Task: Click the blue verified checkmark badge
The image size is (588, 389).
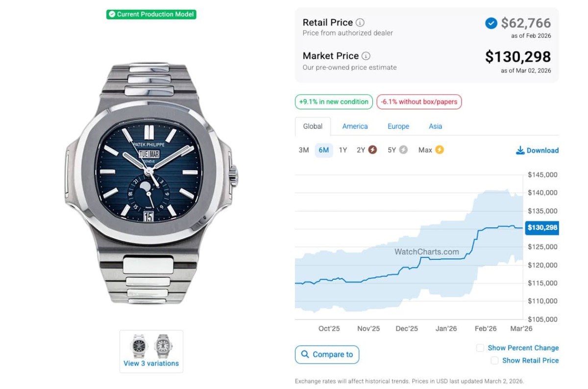Action: 491,23
